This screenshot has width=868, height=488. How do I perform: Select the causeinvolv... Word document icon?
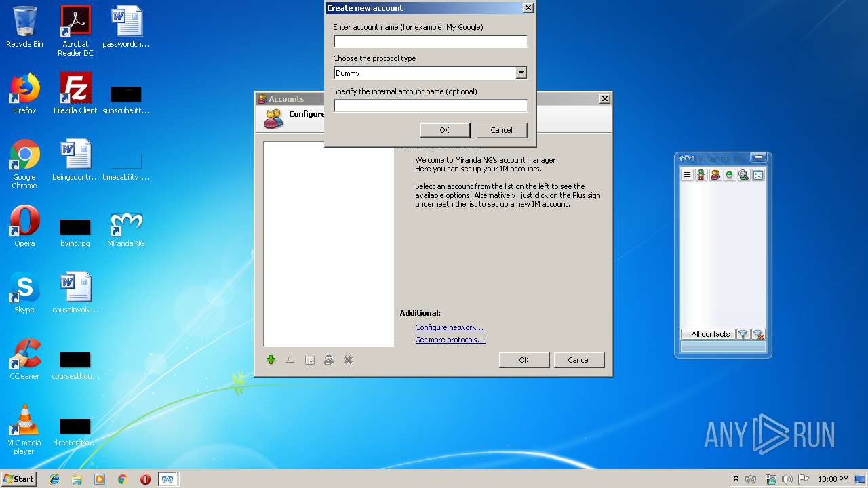coord(75,293)
